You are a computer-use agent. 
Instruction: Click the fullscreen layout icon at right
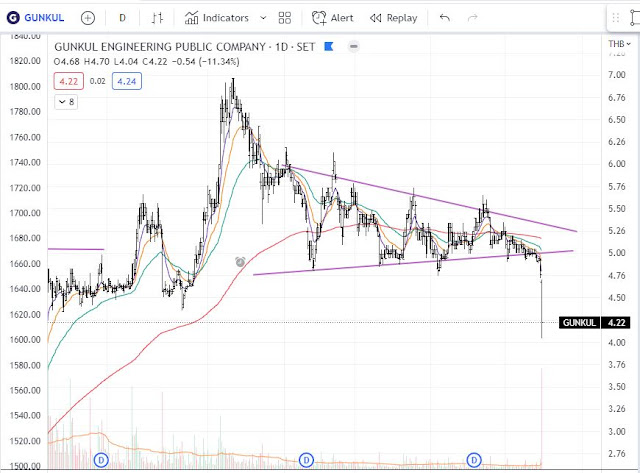635,18
